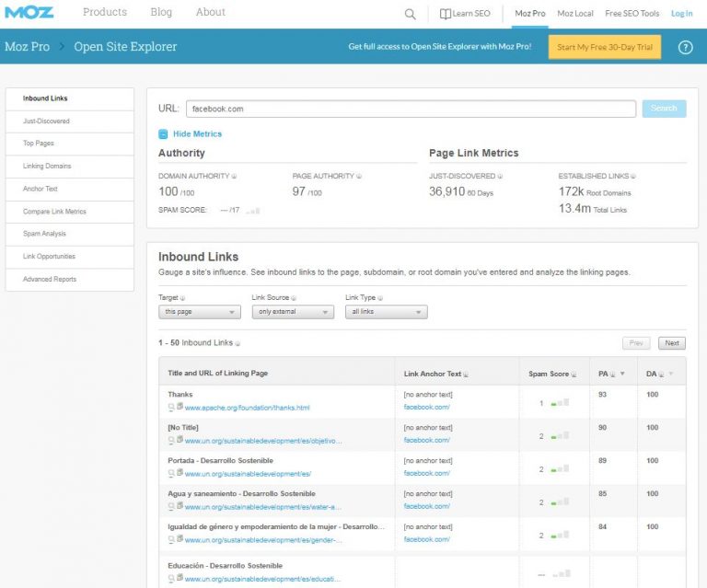Open the www.apache.org thanks page link
The image size is (707, 588).
click(x=247, y=408)
